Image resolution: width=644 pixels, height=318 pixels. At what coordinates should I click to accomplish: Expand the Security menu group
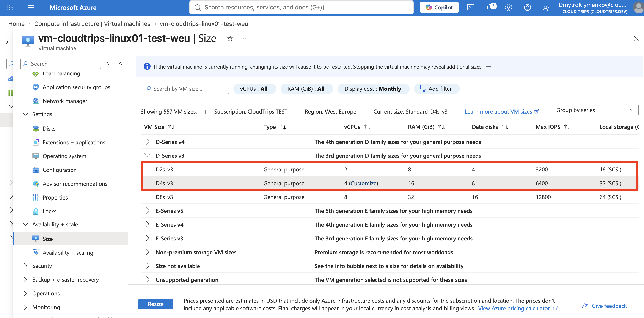[x=25, y=266]
